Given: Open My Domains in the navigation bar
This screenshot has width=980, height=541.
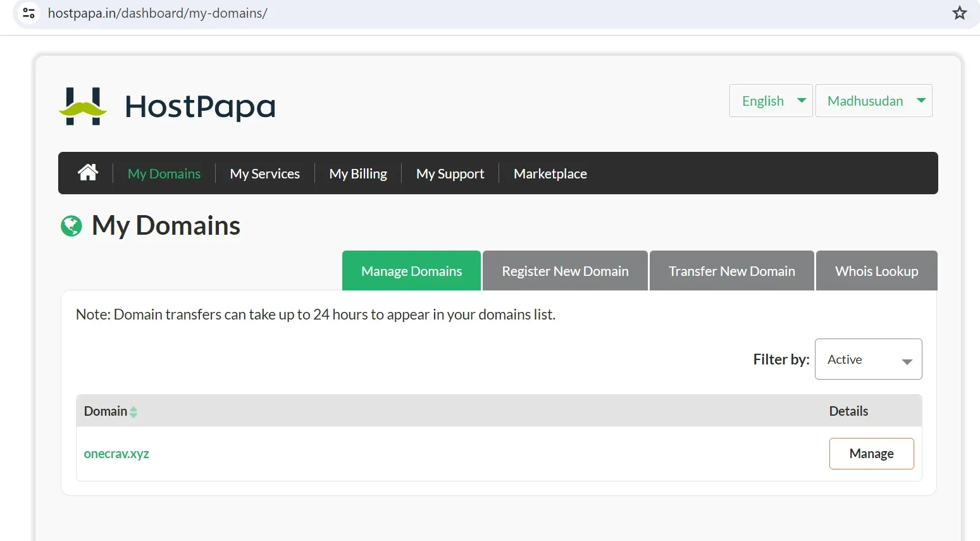Looking at the screenshot, I should [x=164, y=173].
